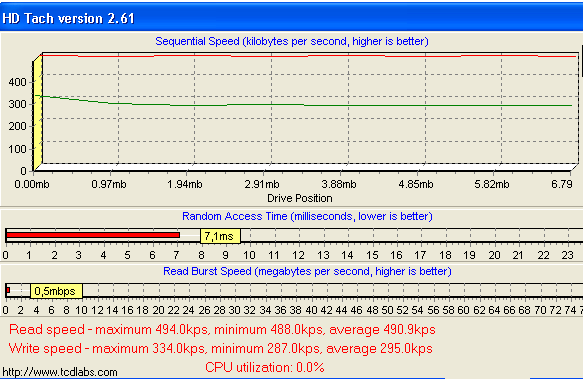Image resolution: width=583 pixels, height=379 pixels.
Task: Click the Sequential Speed chart title
Action: pyautogui.click(x=292, y=41)
